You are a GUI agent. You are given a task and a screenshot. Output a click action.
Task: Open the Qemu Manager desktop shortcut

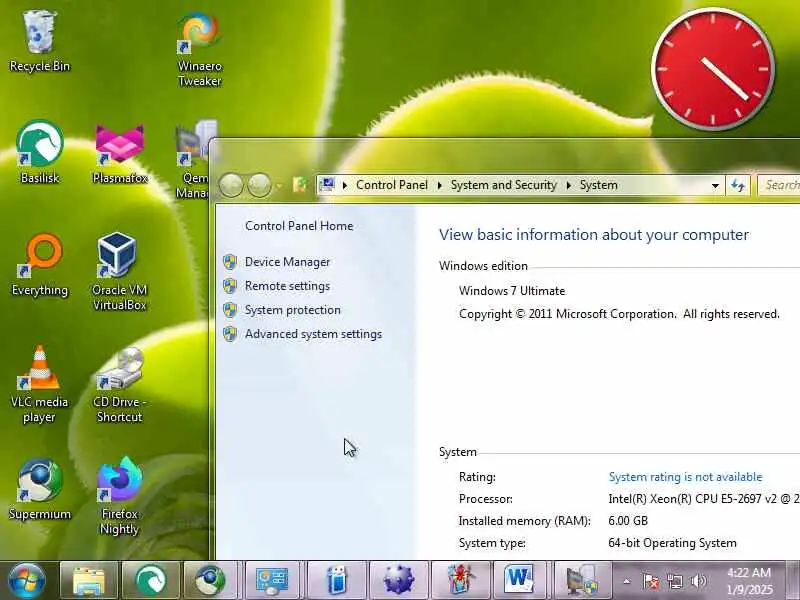point(194,158)
